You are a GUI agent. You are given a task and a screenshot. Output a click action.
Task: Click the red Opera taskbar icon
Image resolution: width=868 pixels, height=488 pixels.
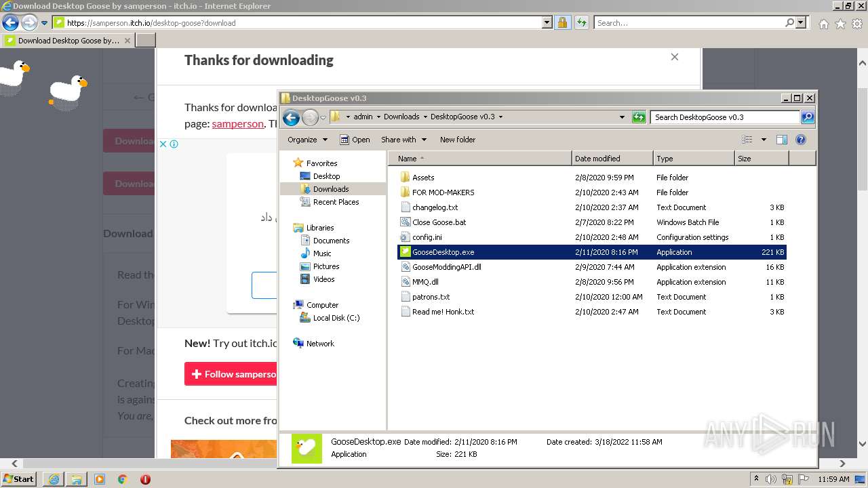click(145, 479)
